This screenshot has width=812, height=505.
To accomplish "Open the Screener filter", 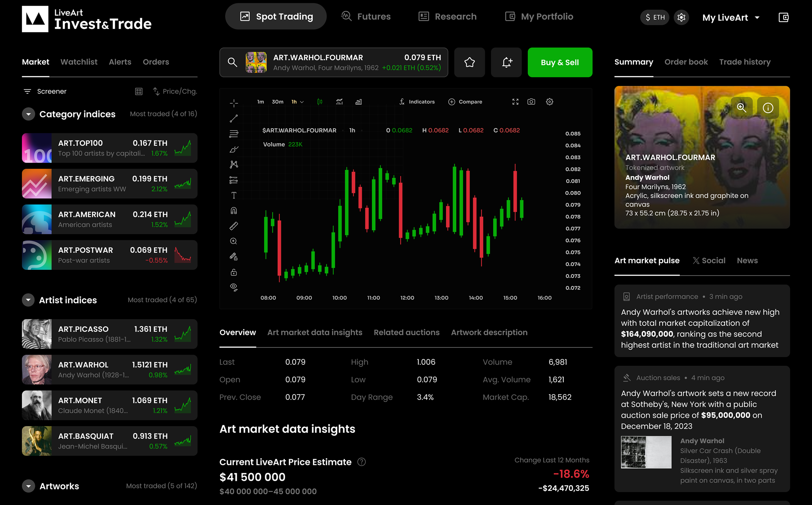I will point(45,91).
